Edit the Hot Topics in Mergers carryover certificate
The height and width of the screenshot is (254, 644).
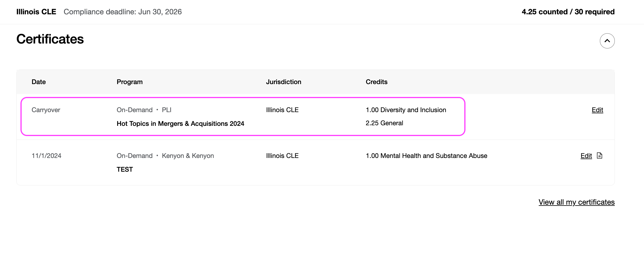(597, 110)
